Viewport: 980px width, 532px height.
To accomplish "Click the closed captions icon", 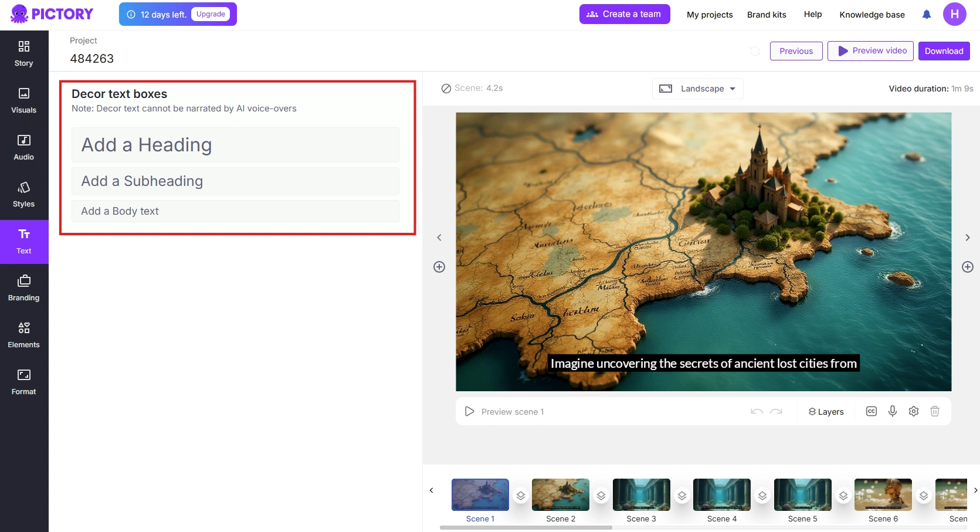I will pyautogui.click(x=872, y=411).
